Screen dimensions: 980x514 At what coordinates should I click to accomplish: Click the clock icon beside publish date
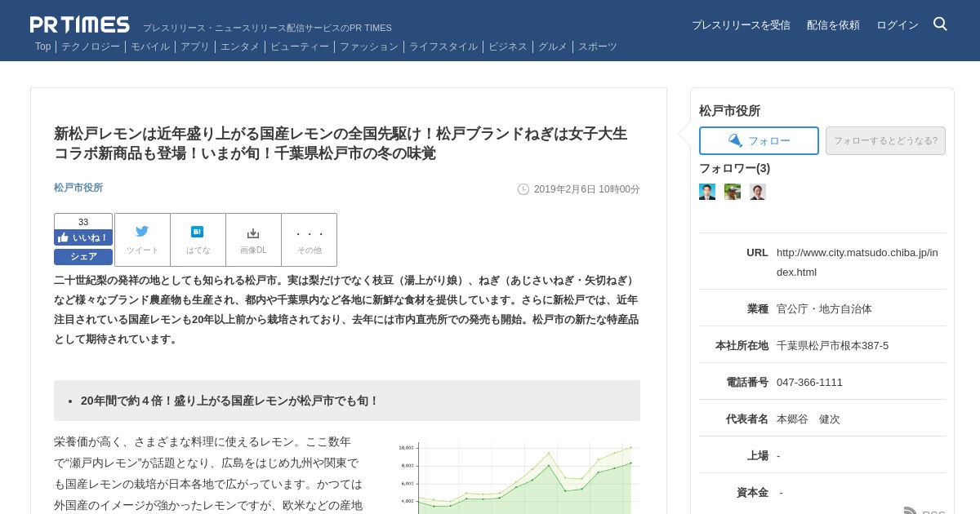pos(523,189)
